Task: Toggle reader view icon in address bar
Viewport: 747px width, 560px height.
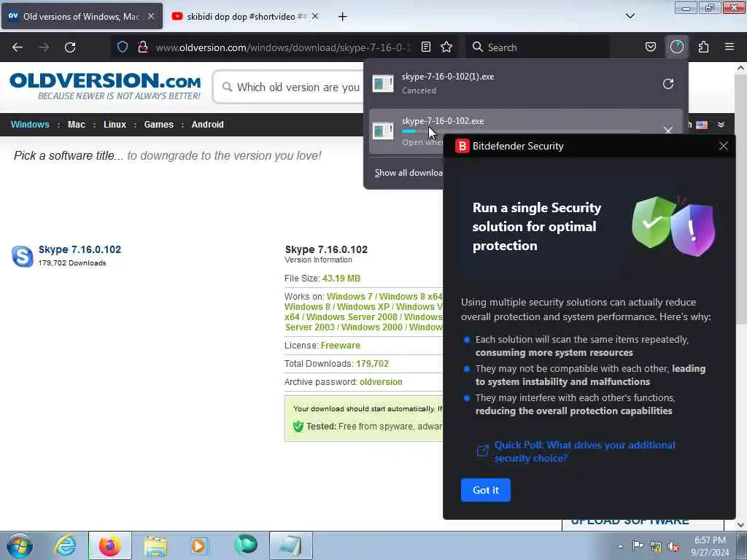Action: coord(426,47)
